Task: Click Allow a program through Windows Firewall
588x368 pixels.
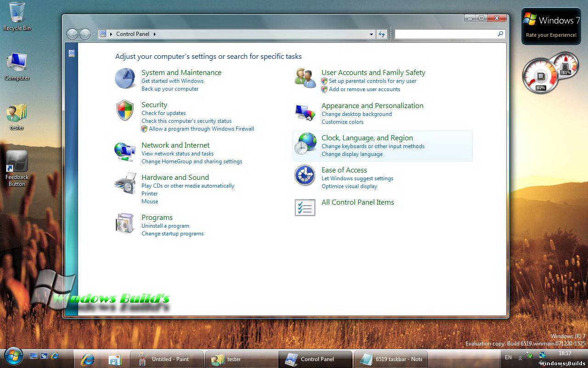Action: coord(201,129)
